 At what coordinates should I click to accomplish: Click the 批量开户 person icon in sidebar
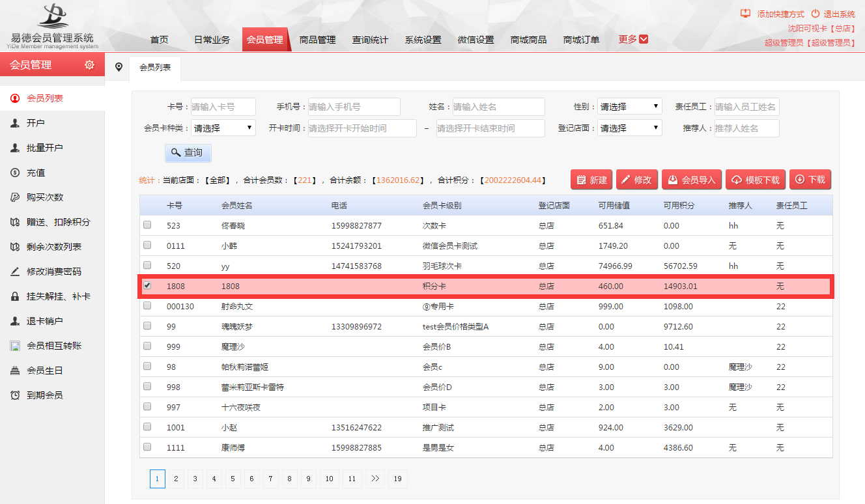(15, 148)
